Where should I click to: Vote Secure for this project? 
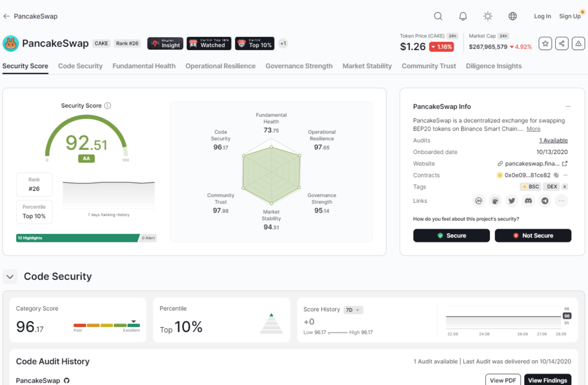tap(451, 236)
